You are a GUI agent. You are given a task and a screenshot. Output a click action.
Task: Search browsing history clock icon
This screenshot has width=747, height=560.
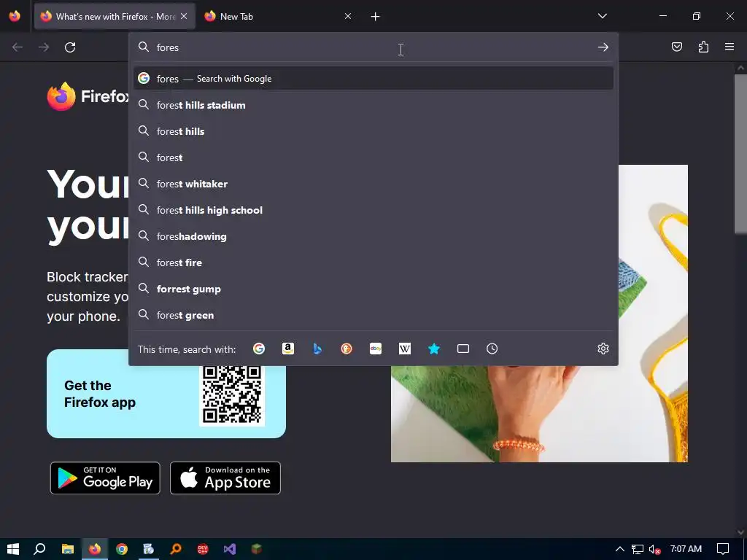(492, 349)
